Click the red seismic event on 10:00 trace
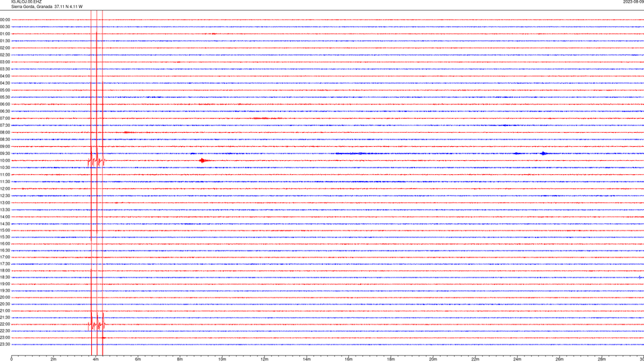 click(x=205, y=160)
